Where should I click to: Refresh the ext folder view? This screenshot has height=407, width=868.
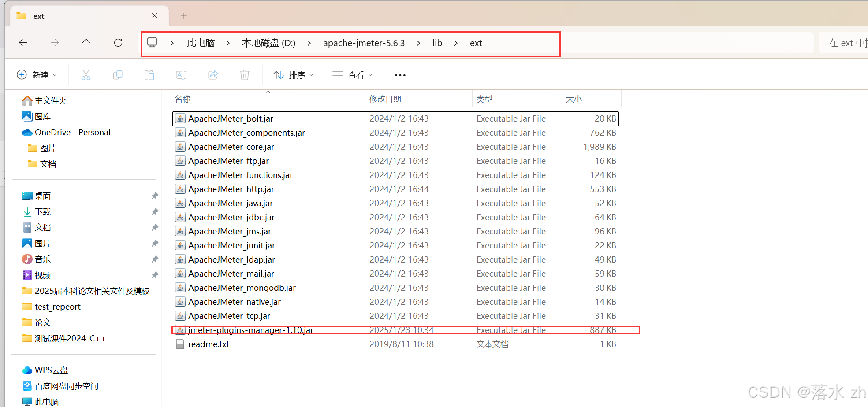[118, 43]
